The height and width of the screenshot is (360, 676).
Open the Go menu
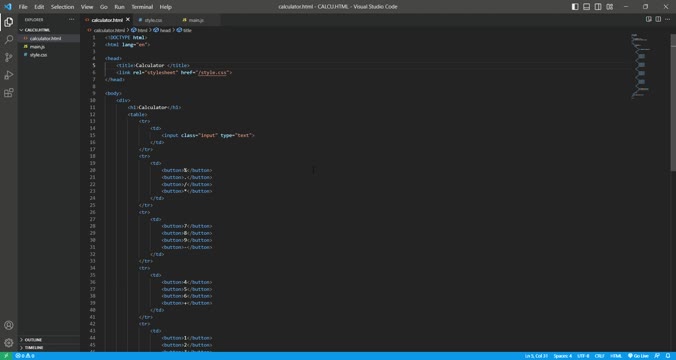pos(103,6)
